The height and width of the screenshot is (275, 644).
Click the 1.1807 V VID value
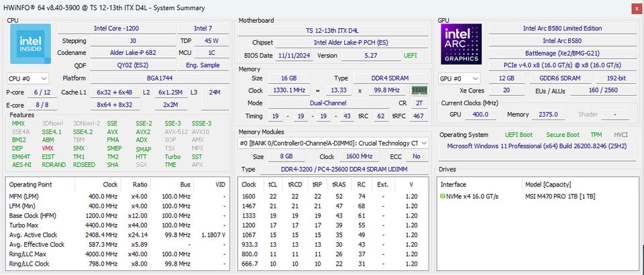(x=213, y=235)
